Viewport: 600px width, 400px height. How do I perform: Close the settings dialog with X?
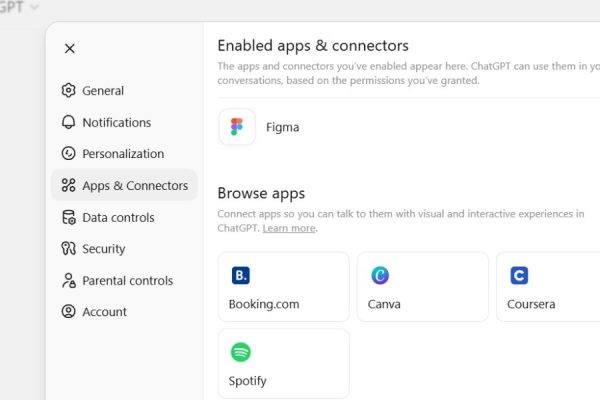coord(69,48)
